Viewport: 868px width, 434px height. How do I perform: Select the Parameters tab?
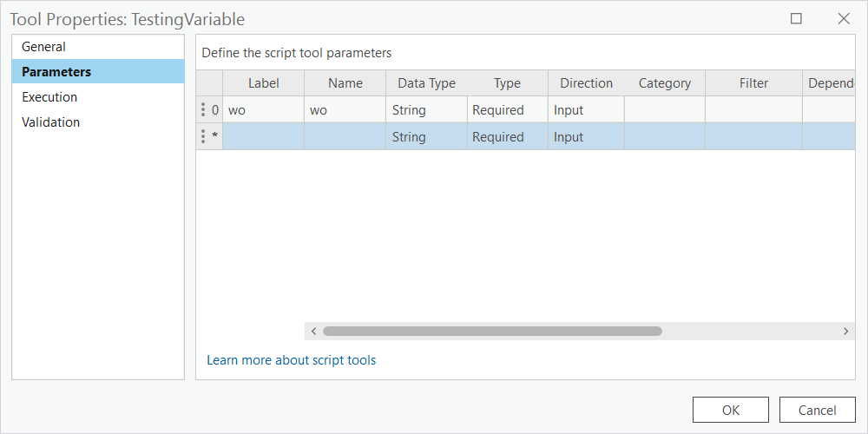coord(56,72)
